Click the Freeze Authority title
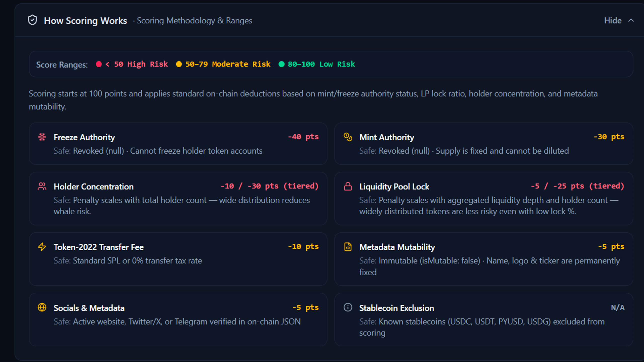The image size is (644, 362). point(84,137)
